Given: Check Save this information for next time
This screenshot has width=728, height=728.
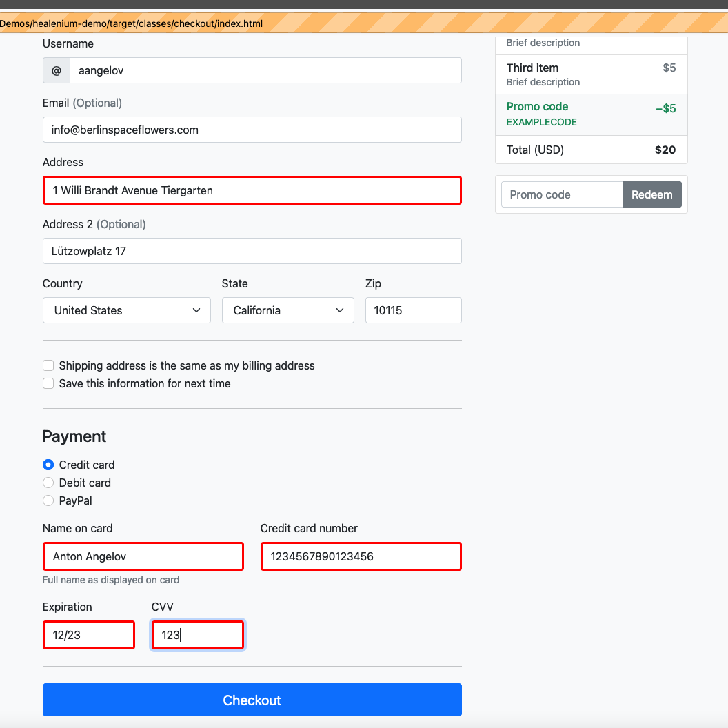Looking at the screenshot, I should point(48,383).
